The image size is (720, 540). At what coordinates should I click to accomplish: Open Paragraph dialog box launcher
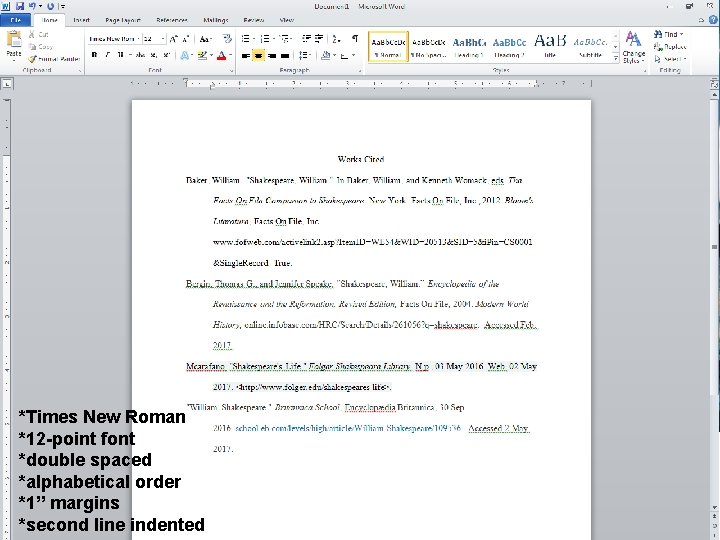tap(360, 71)
